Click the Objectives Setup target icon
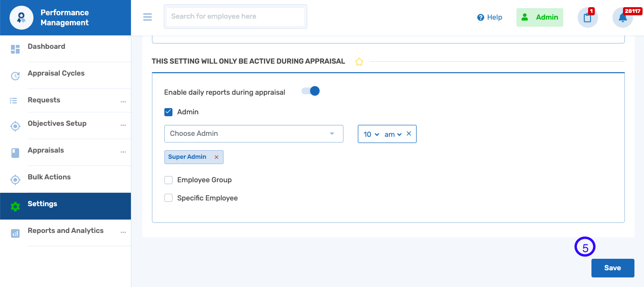644x287 pixels. pos(15,126)
